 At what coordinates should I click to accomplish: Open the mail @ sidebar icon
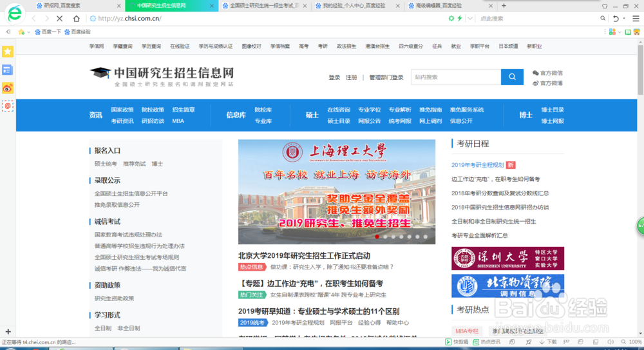pyautogui.click(x=7, y=106)
